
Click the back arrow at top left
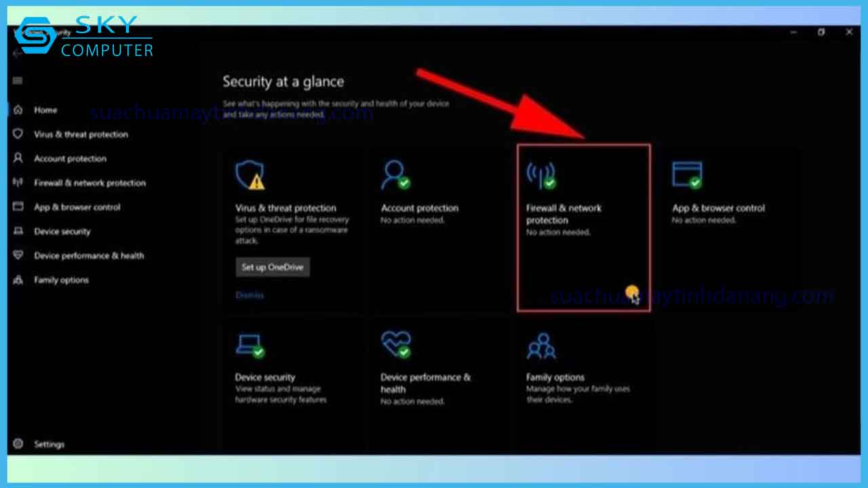tap(18, 54)
